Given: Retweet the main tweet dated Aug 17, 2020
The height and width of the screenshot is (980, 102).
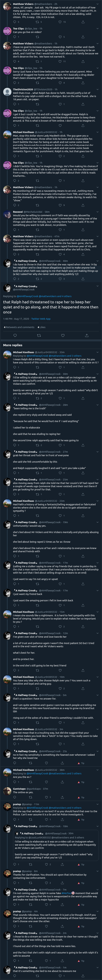Looking at the screenshot, I should pyautogui.click(x=38, y=335).
